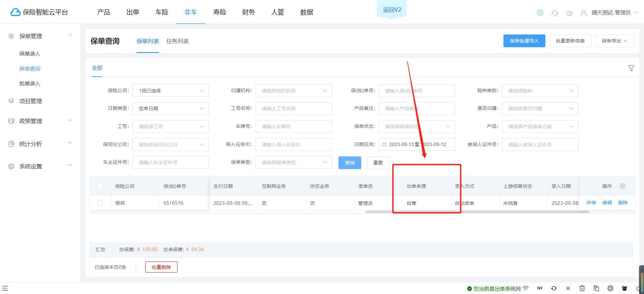Open the 工号 dropdown
Screen dimensions: 644x294
click(171, 127)
